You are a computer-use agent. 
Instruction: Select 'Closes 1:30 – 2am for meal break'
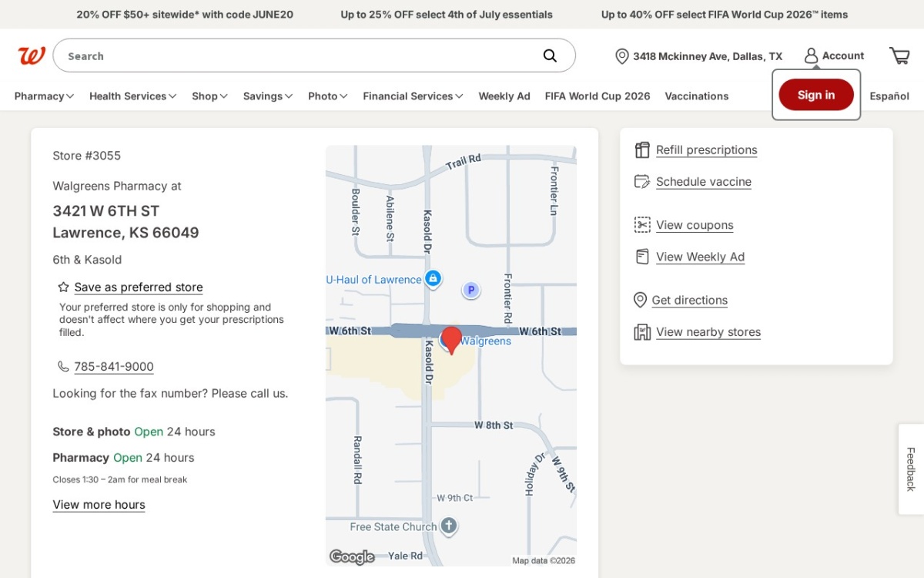point(120,479)
